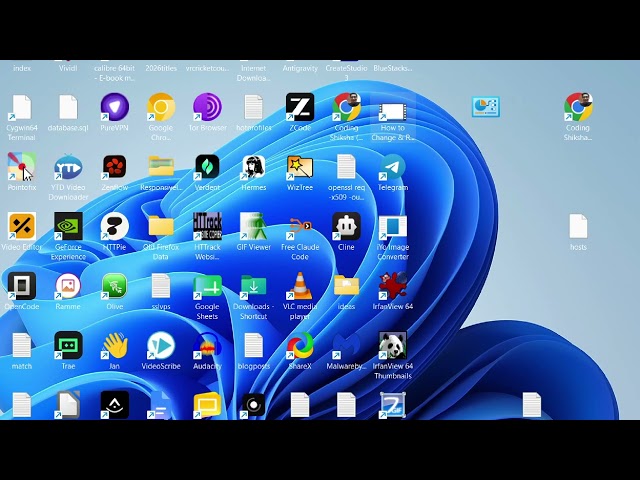The width and height of the screenshot is (640, 480).
Task: Launch the Olive video editor shortcut
Action: (x=115, y=286)
